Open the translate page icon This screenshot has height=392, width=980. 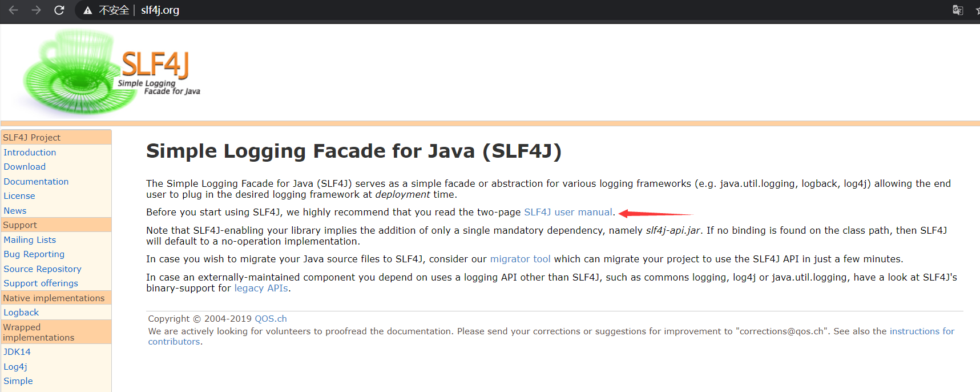click(x=958, y=10)
